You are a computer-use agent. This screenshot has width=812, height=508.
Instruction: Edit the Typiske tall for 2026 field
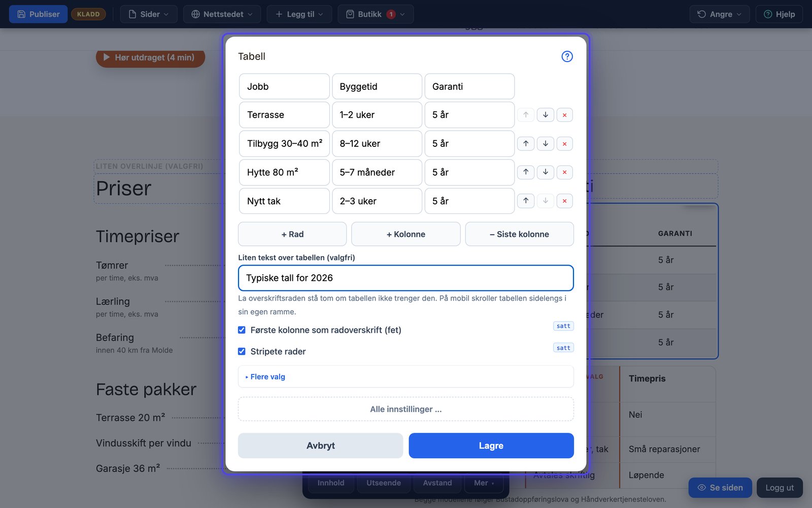(406, 278)
